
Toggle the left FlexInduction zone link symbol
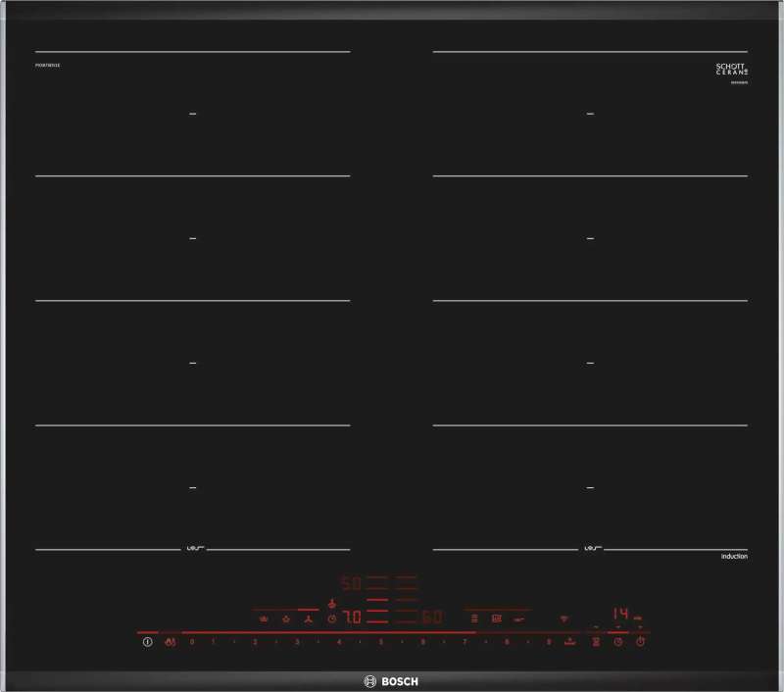(193, 548)
